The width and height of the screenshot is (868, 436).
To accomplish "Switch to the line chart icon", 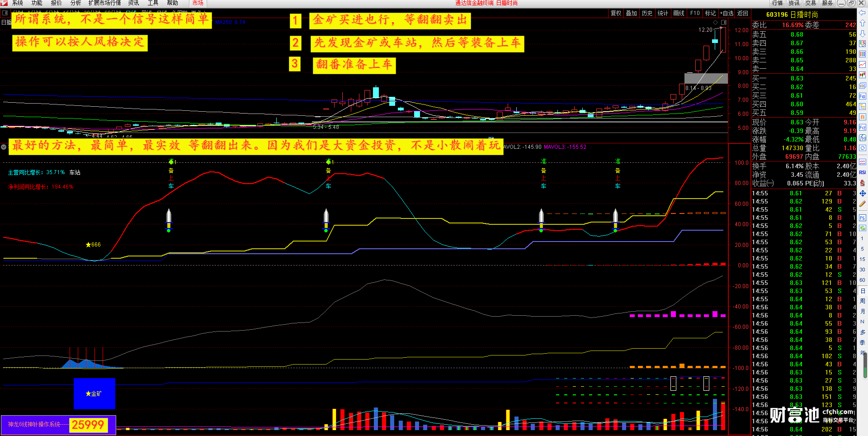I will [863, 65].
